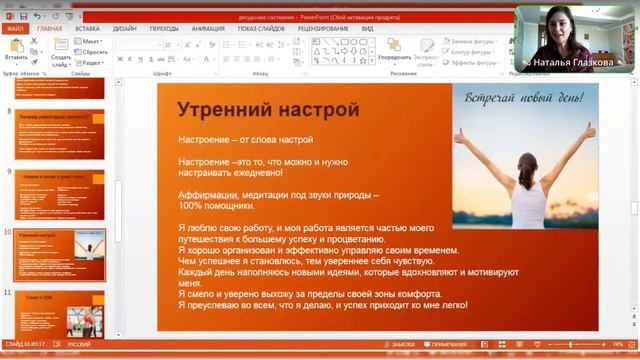Click the Save icon in quick access toolbar
640x360 pixels.
[24, 16]
